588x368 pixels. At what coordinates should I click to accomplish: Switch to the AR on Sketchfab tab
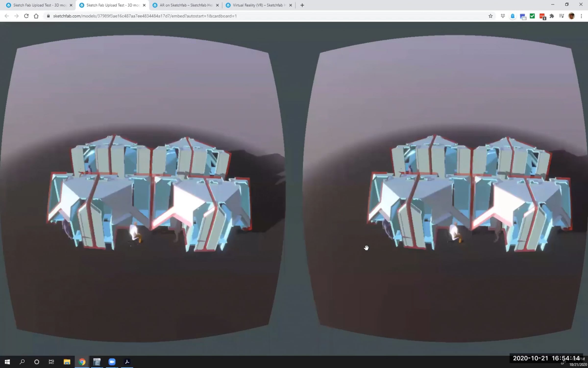pyautogui.click(x=185, y=5)
